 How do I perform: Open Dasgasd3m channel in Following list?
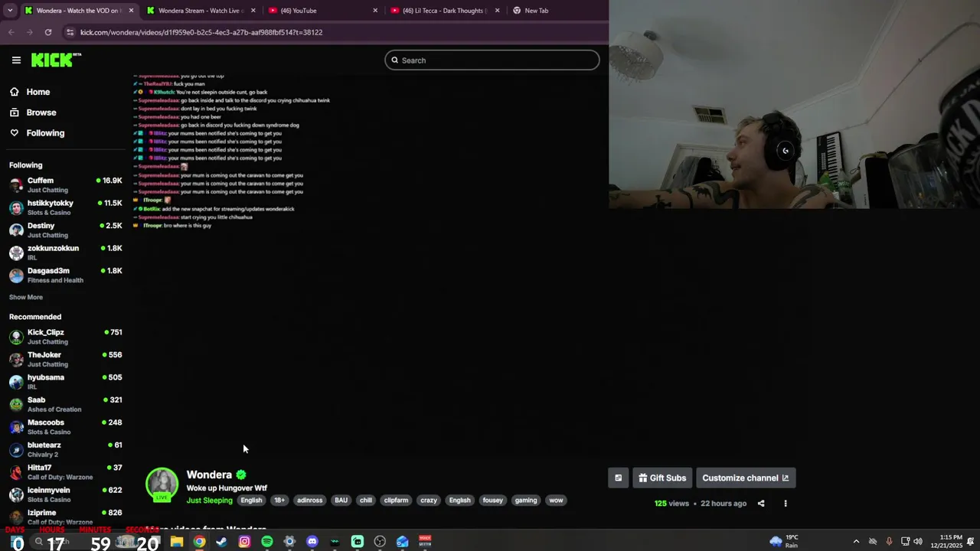pos(65,275)
